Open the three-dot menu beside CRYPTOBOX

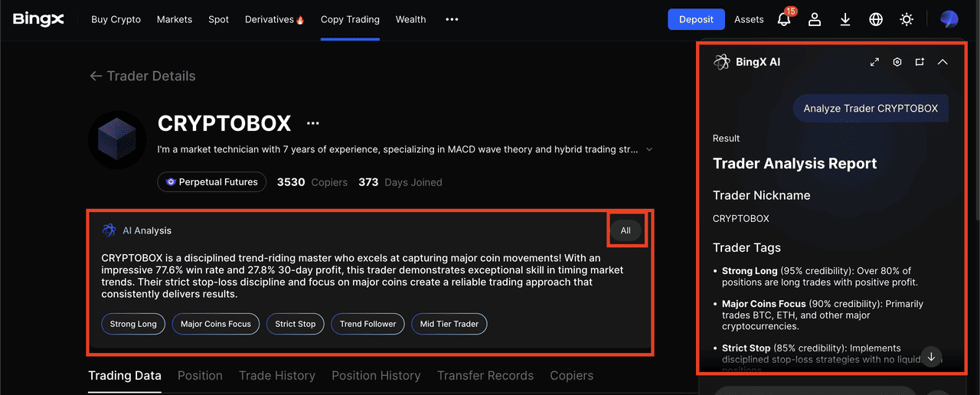[x=312, y=123]
